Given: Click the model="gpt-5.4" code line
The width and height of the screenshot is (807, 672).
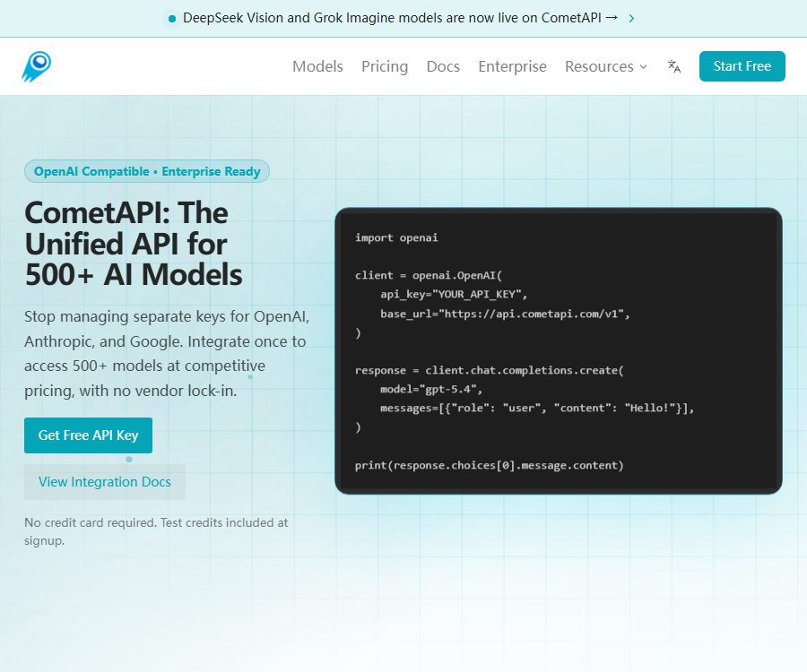Looking at the screenshot, I should [431, 389].
